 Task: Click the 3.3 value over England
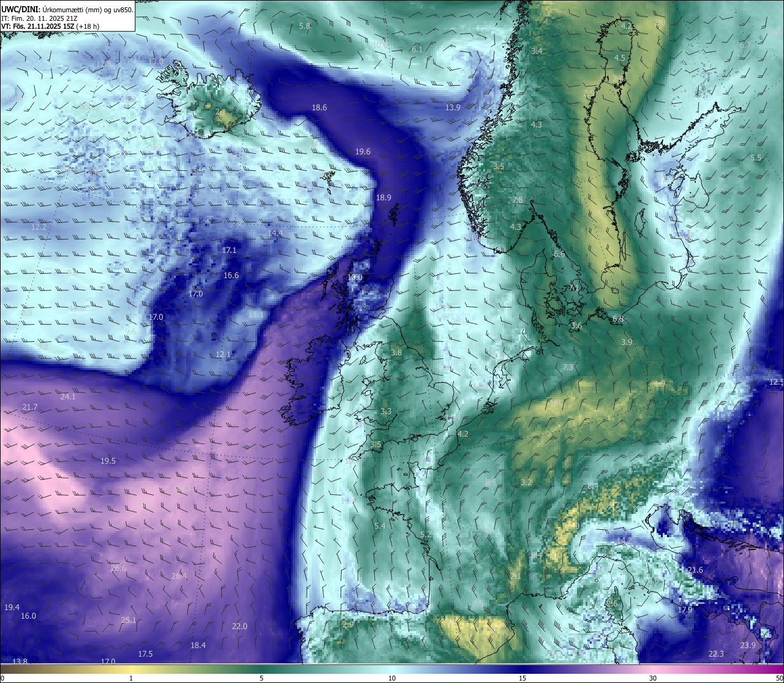(386, 411)
